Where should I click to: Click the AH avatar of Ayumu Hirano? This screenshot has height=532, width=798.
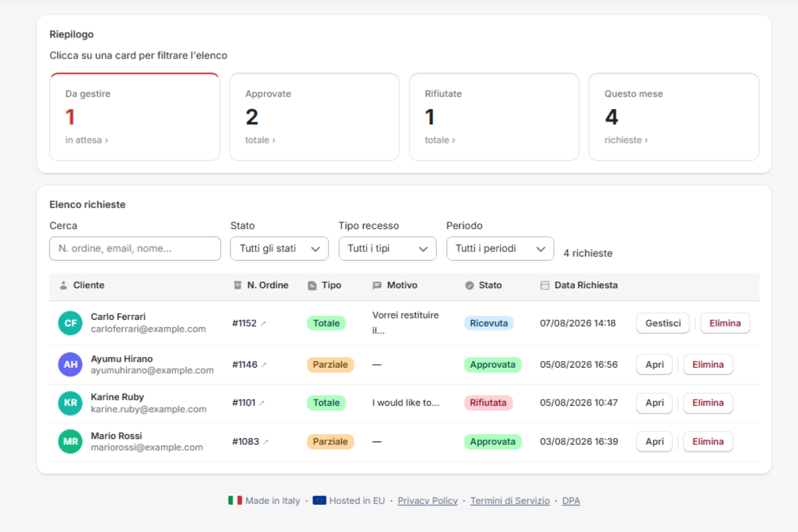click(x=70, y=364)
